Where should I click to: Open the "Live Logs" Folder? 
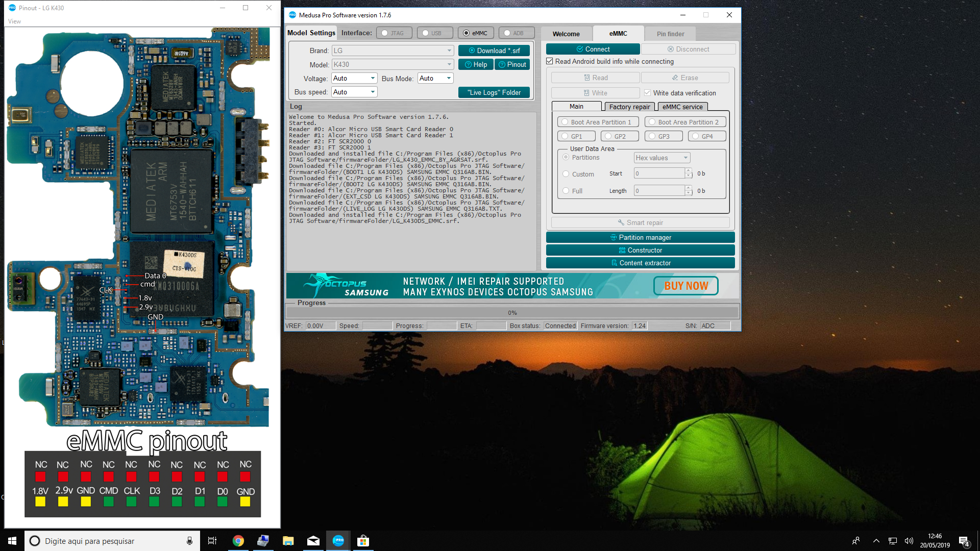pyautogui.click(x=494, y=92)
